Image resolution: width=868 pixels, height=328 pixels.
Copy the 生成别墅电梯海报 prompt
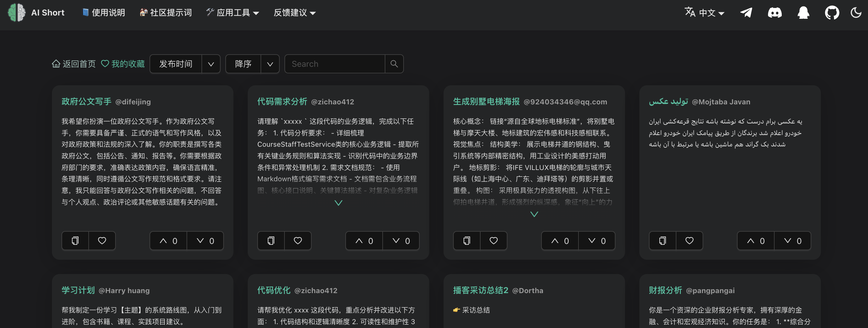pos(467,240)
